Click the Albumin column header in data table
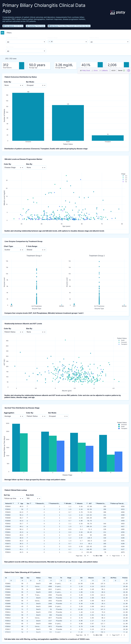Screen dimensions: 131x644 (91, 578)
